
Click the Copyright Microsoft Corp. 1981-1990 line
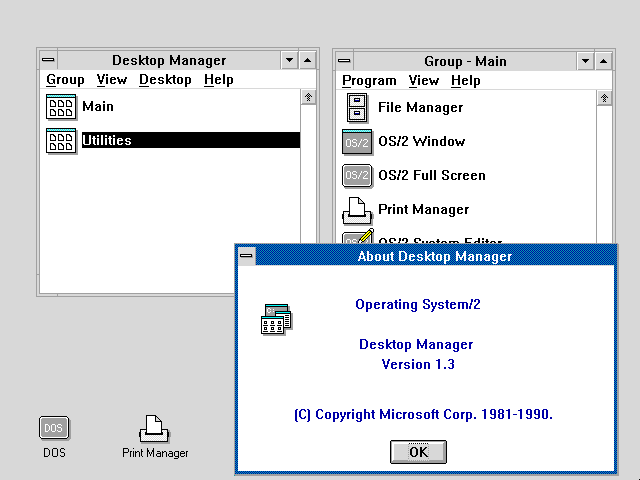click(423, 415)
